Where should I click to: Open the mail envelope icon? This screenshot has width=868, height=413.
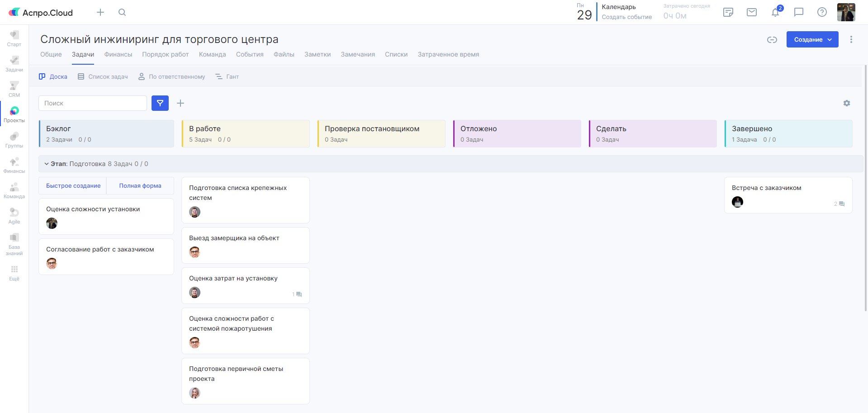pyautogui.click(x=752, y=12)
